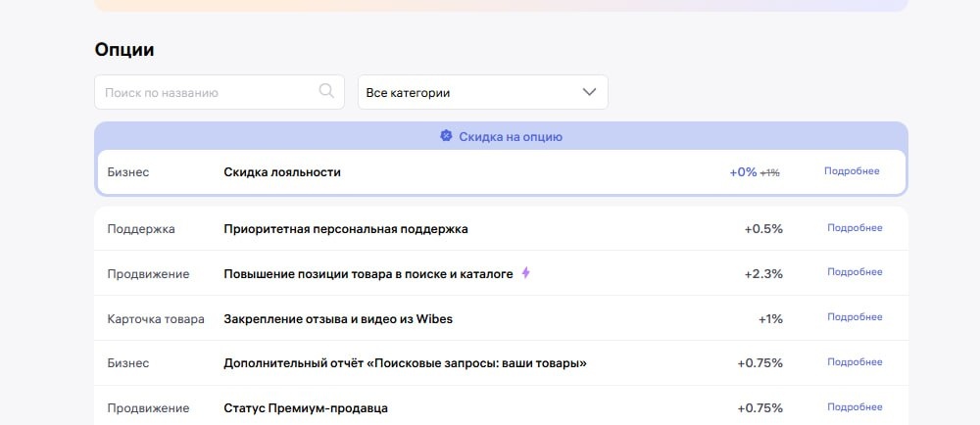This screenshot has height=425, width=980.
Task: Open Подробнее for Дополнительный отчёт
Action: 855,362
